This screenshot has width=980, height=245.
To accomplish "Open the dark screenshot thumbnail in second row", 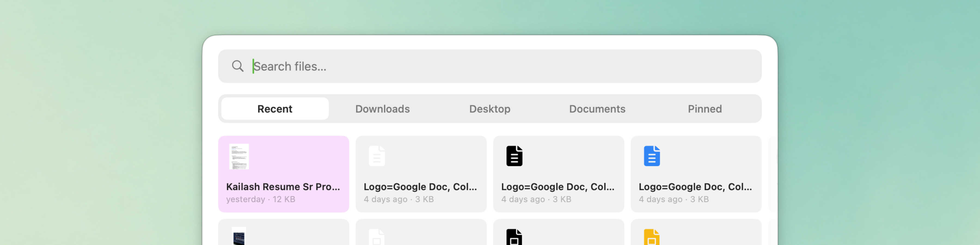I will pos(239,236).
